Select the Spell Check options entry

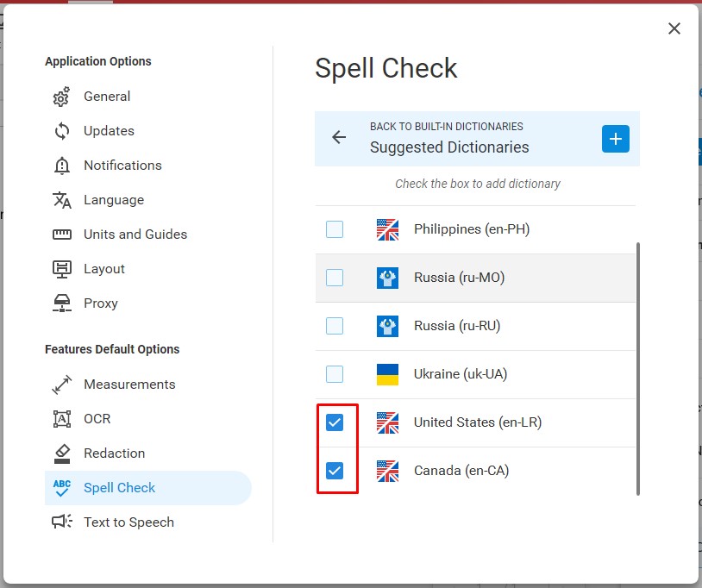point(147,488)
